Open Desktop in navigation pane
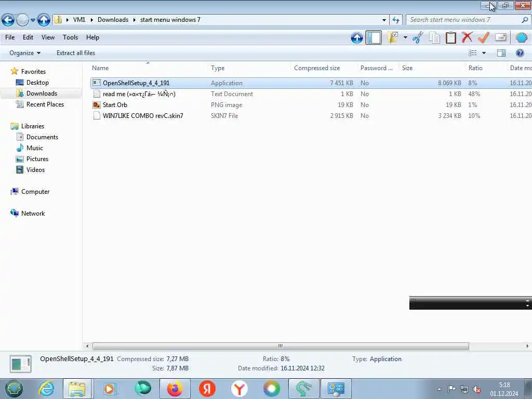The height and width of the screenshot is (399, 532). click(37, 83)
